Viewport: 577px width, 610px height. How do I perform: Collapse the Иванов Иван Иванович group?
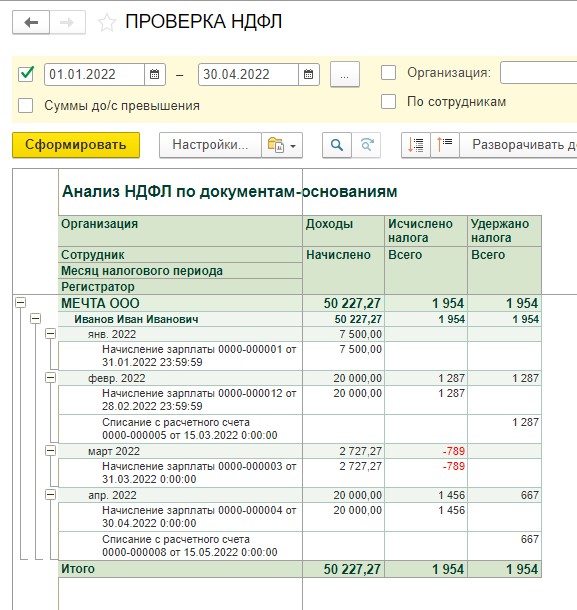pyautogui.click(x=35, y=319)
